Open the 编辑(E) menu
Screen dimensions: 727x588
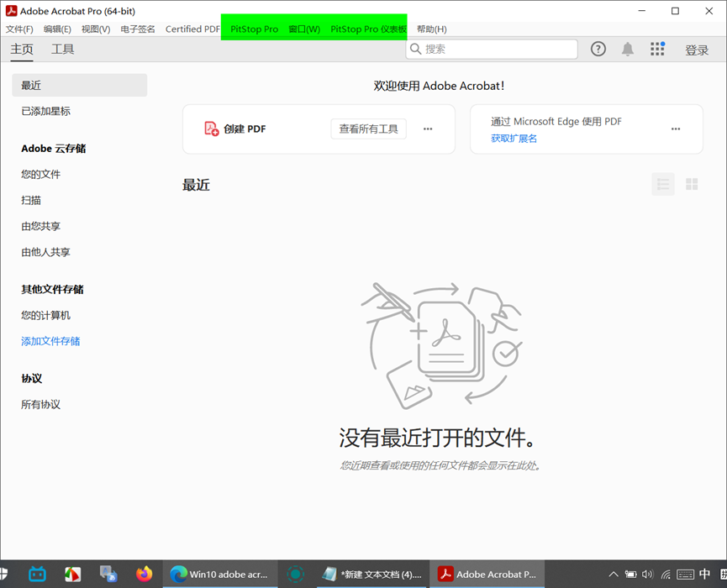pos(57,29)
